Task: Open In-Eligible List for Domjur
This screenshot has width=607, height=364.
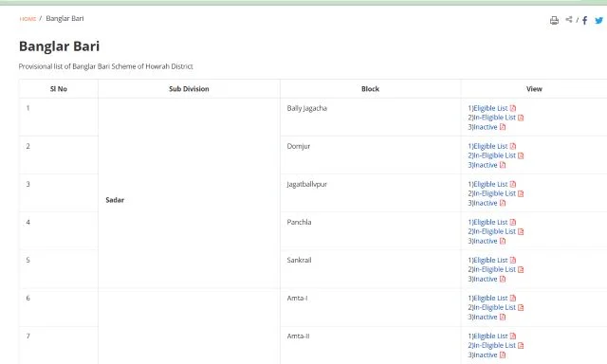Action: (x=494, y=155)
